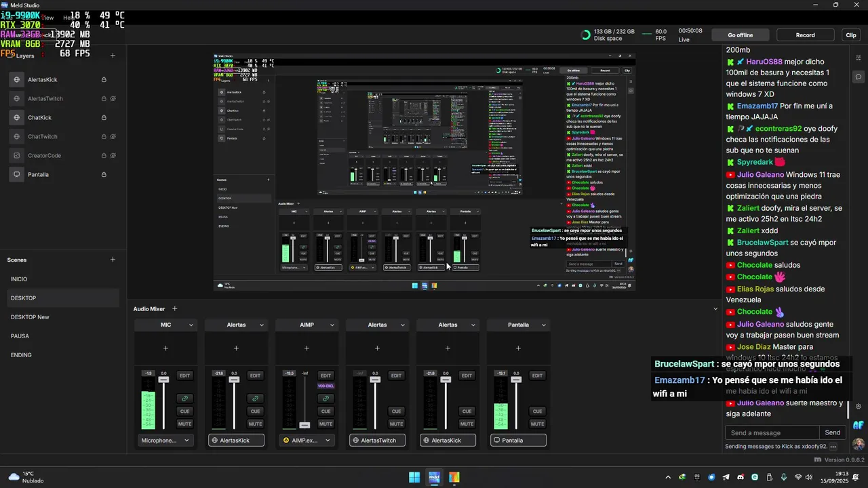Start recording with the Record button
Viewport: 868px width, 488px height.
[x=805, y=35]
